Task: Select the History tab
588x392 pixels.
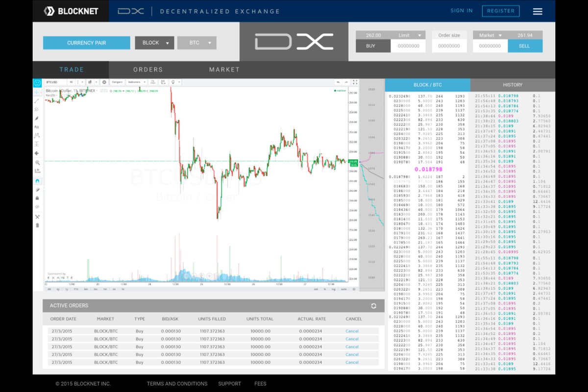Action: click(x=513, y=85)
